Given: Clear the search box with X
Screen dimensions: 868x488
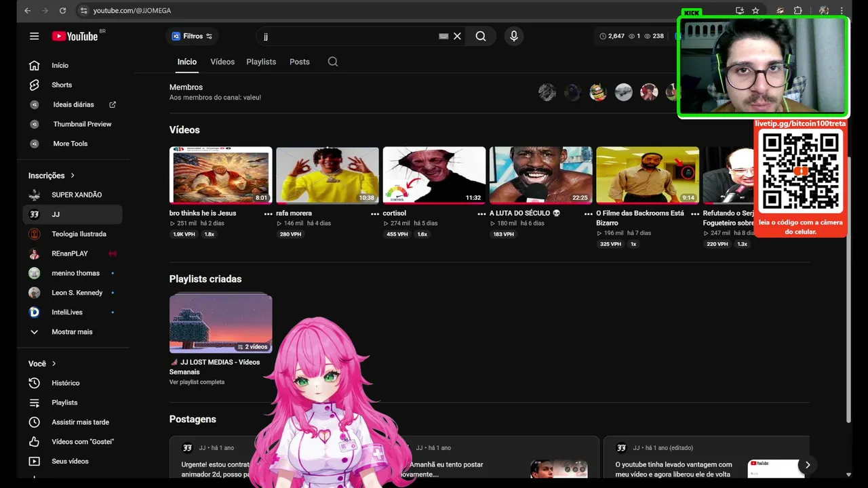Looking at the screenshot, I should coord(457,36).
